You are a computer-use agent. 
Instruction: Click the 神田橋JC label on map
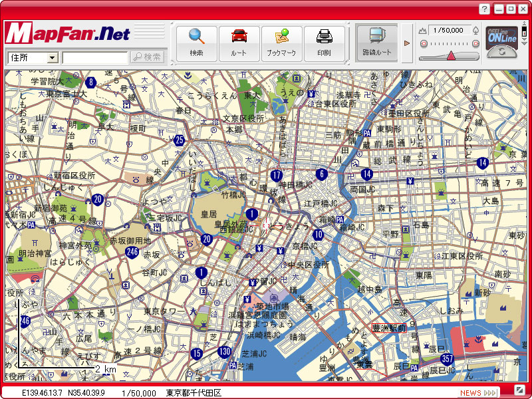click(295, 185)
